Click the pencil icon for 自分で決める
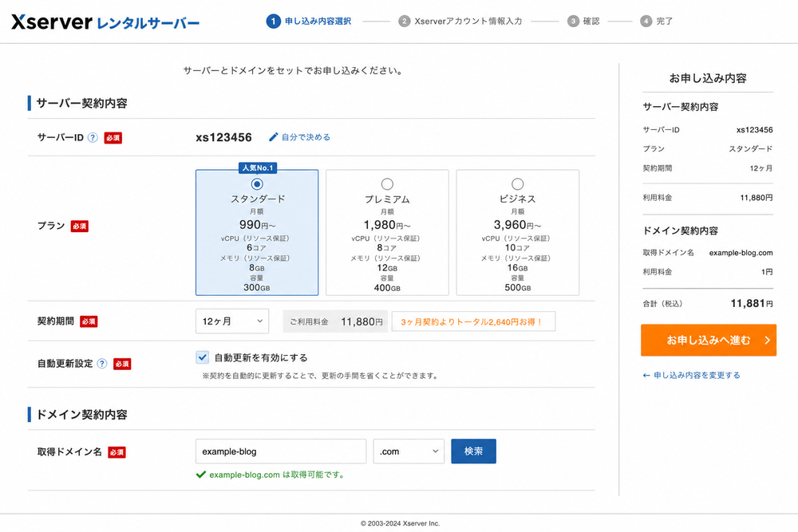This screenshot has width=798, height=532. point(273,137)
